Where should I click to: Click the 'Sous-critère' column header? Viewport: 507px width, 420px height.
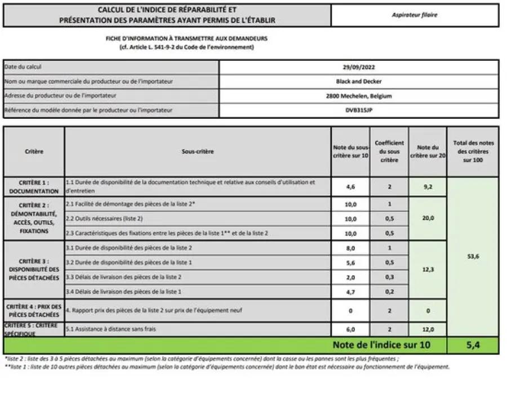click(197, 151)
